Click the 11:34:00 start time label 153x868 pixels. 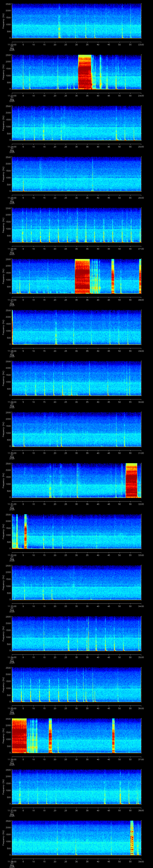point(12,657)
